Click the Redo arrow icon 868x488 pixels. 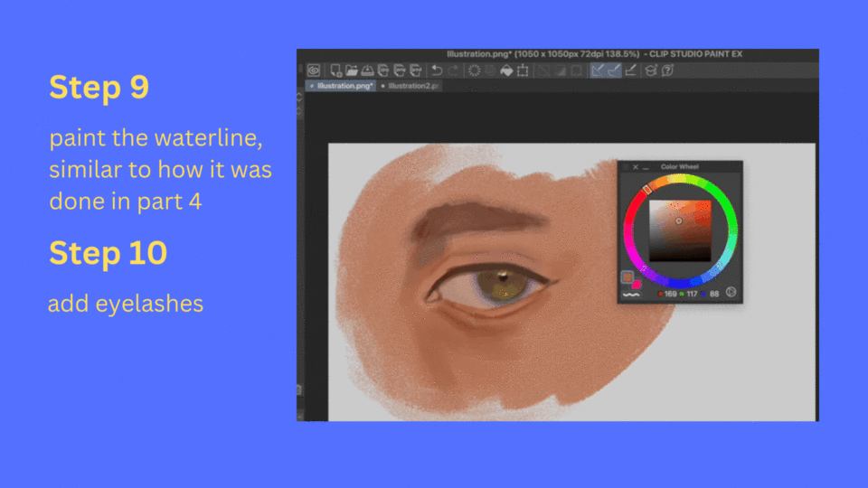(x=453, y=70)
